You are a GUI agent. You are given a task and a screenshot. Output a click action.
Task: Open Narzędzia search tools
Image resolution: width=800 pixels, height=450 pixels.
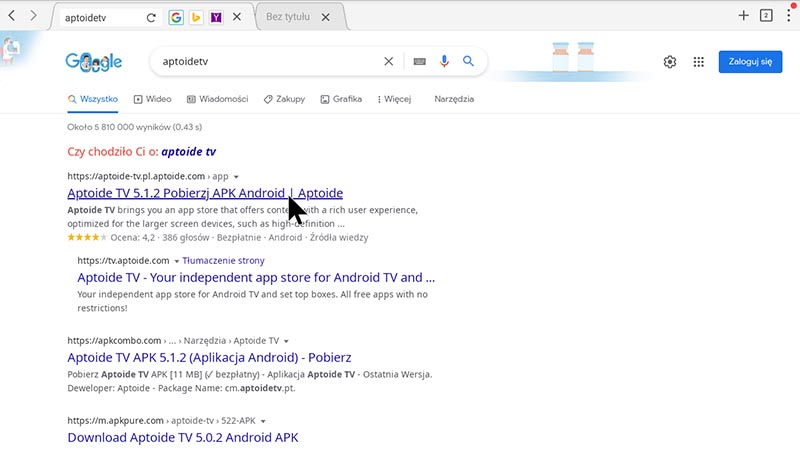coord(454,99)
